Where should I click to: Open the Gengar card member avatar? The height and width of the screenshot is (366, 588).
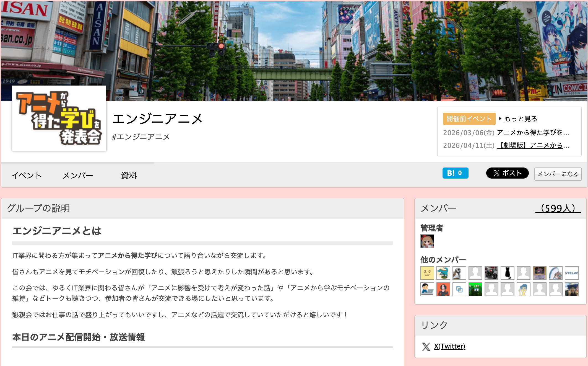539,273
